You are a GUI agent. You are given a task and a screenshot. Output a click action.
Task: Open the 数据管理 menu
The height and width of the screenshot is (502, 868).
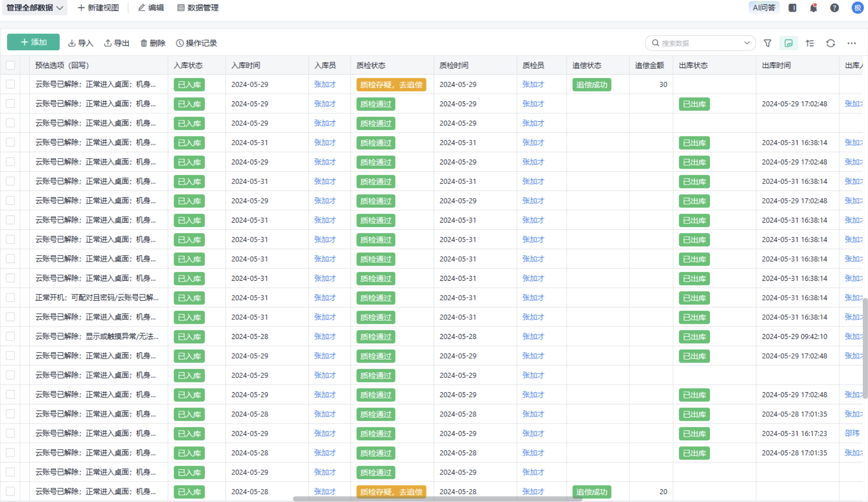click(198, 8)
